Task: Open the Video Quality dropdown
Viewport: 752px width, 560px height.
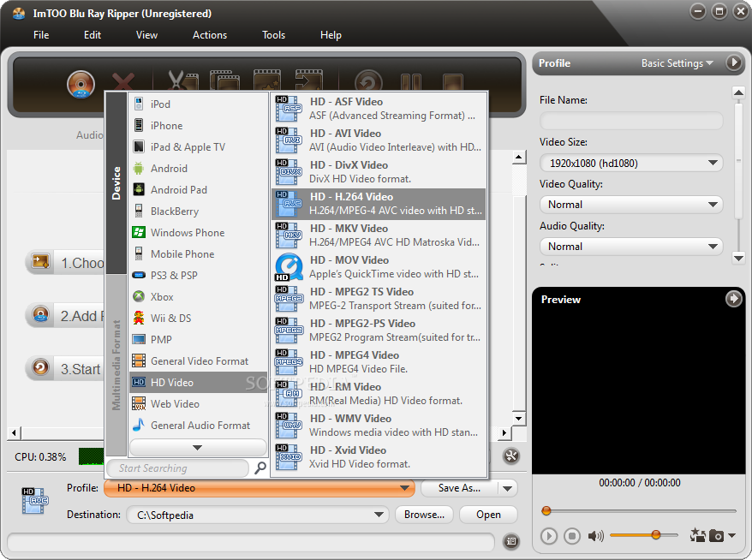Action: (x=631, y=205)
